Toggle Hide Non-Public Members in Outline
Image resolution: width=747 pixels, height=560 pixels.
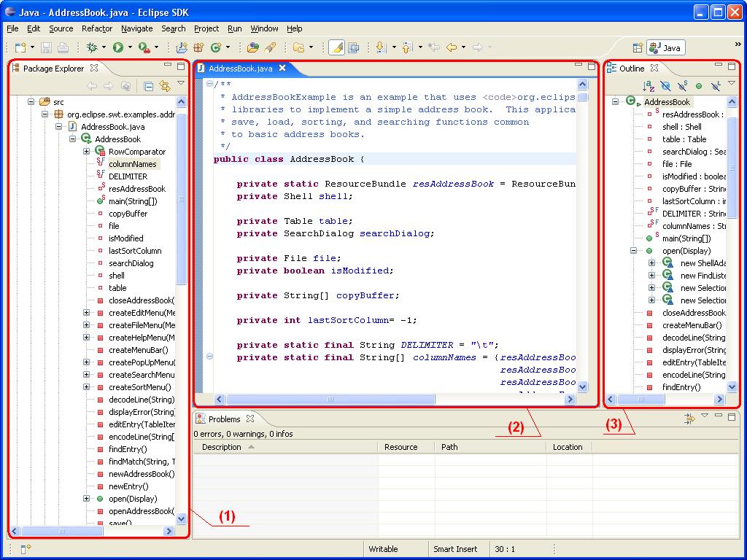(x=699, y=86)
